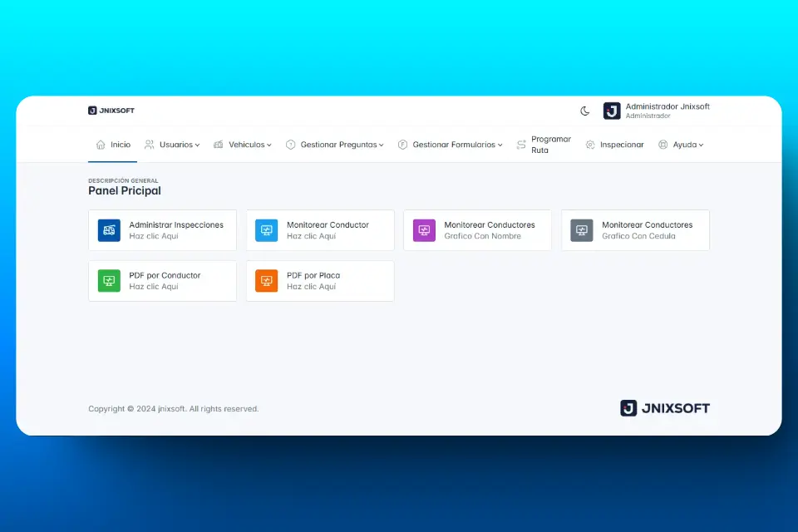Expand the Usuarios dropdown menu
Screen dimensions: 798x532
tap(172, 144)
